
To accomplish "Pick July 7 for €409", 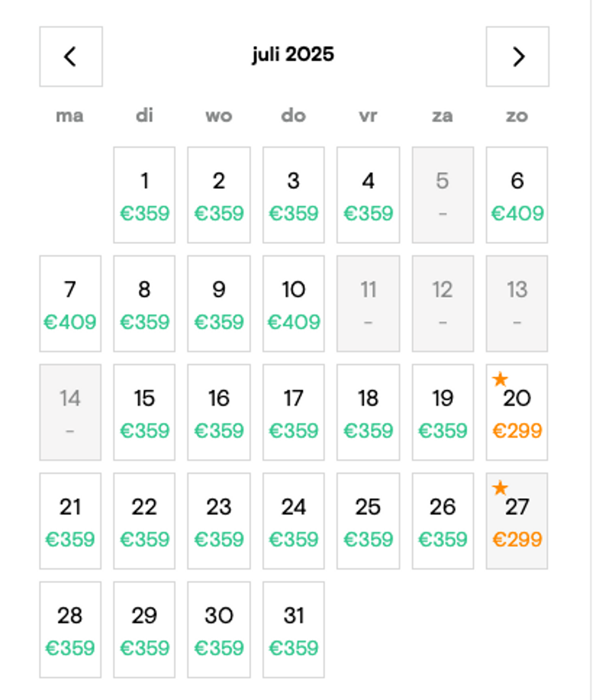I will tap(70, 303).
